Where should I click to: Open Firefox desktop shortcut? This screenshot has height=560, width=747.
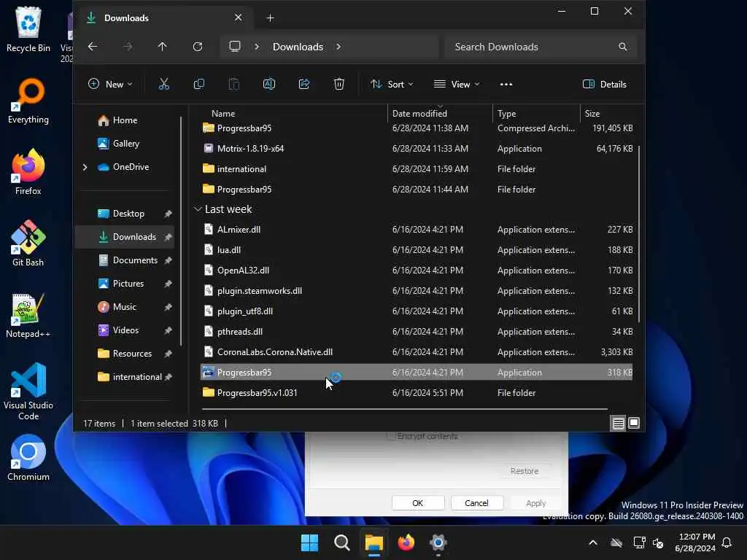coord(28,172)
